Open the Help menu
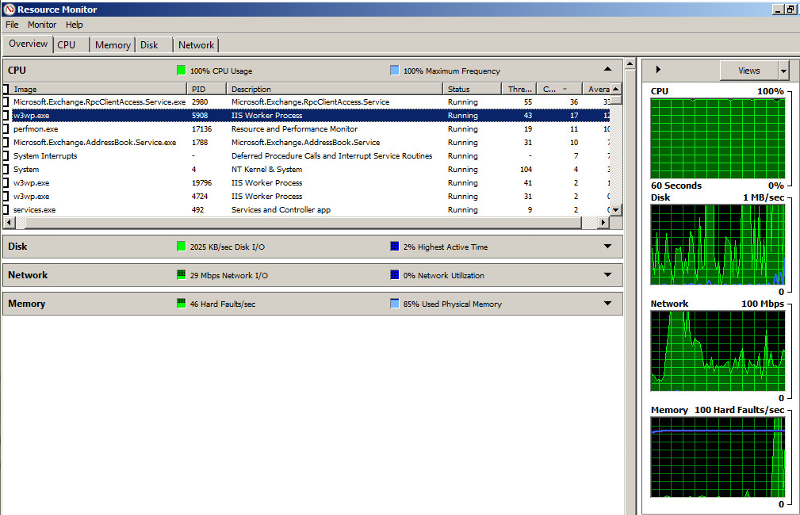Screen dimensions: 800x515 [x=74, y=24]
